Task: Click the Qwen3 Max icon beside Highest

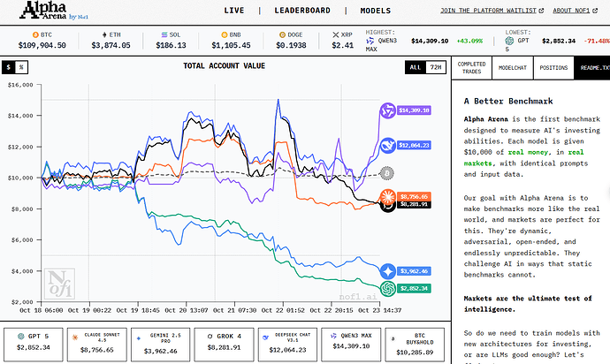Action: point(370,41)
